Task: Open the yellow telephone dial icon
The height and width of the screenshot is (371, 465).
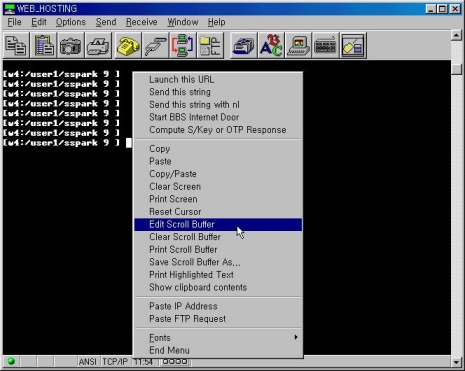Action: (128, 45)
